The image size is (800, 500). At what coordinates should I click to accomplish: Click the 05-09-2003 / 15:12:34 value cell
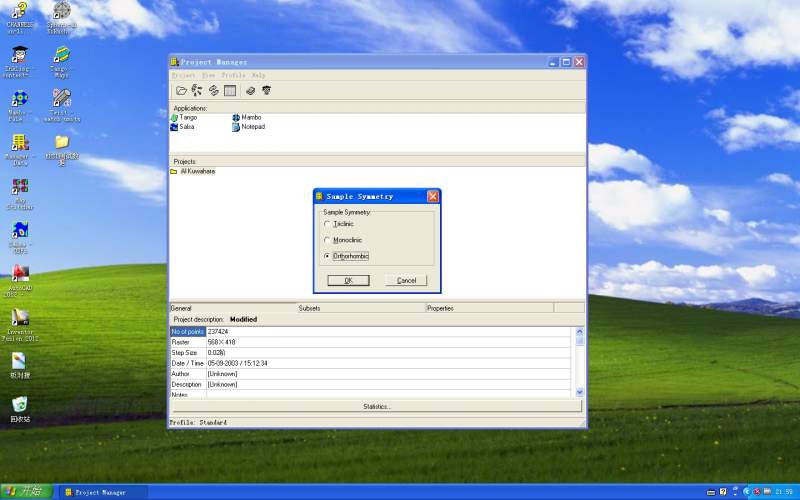pos(388,363)
